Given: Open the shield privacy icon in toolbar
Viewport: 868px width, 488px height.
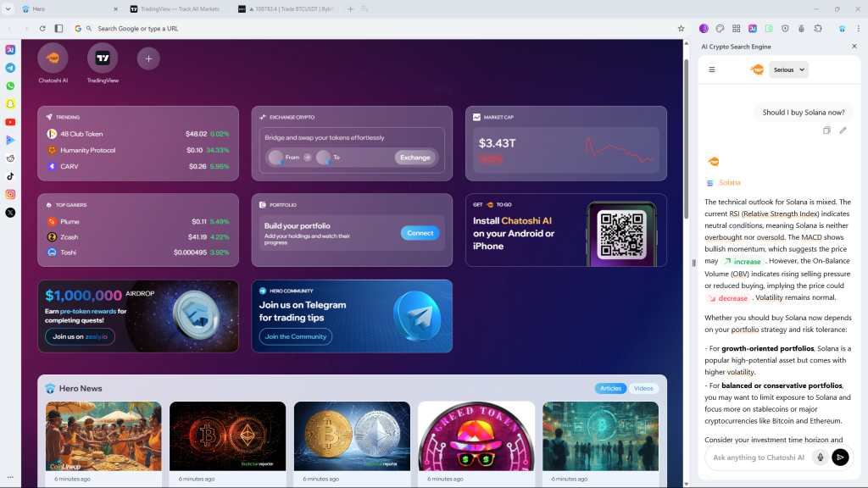Looking at the screenshot, I should coord(785,28).
